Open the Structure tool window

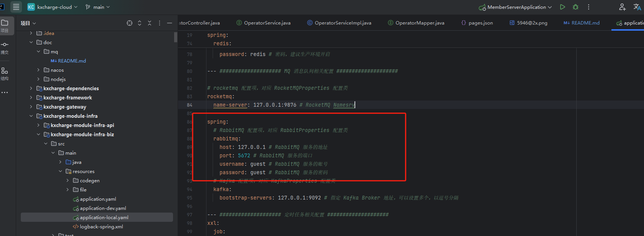pos(5,74)
